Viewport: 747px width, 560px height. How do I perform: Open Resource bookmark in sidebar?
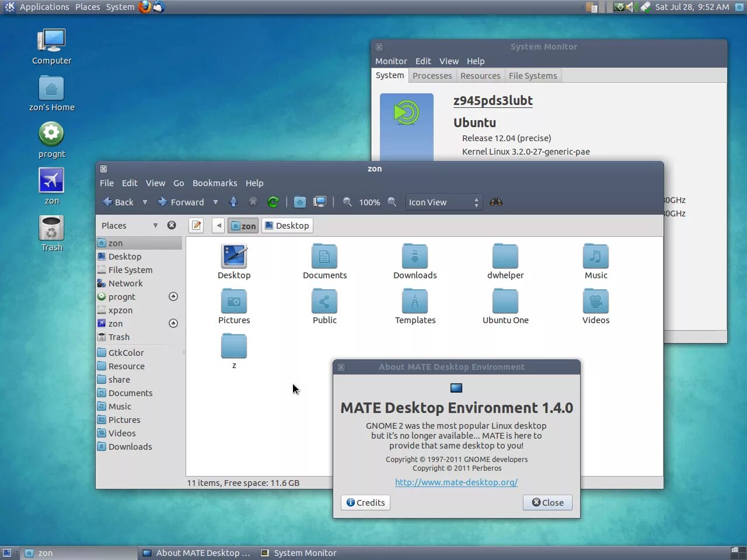(x=139, y=366)
